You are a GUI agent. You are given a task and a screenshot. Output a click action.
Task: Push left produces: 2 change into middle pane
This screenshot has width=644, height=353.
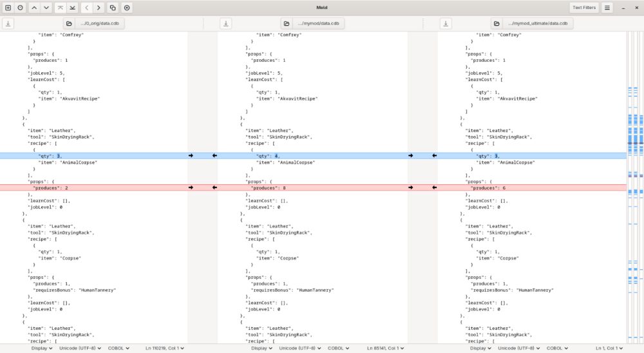coord(191,187)
